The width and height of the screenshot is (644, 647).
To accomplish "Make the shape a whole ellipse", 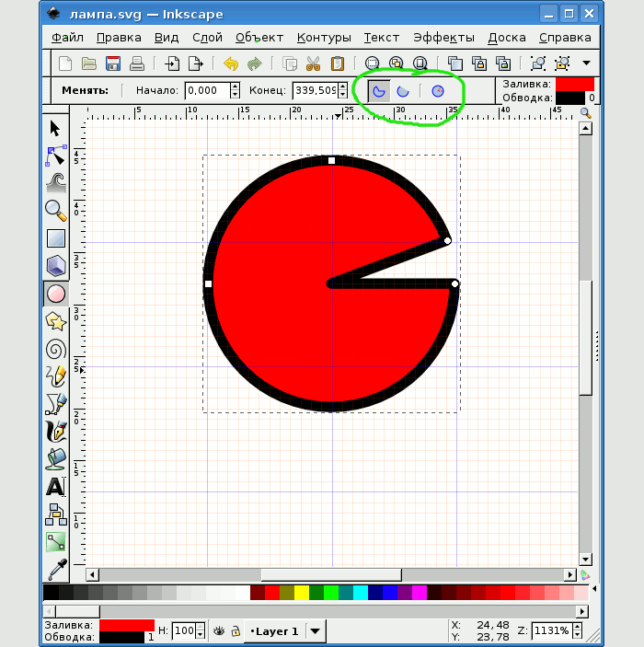I will click(438, 91).
